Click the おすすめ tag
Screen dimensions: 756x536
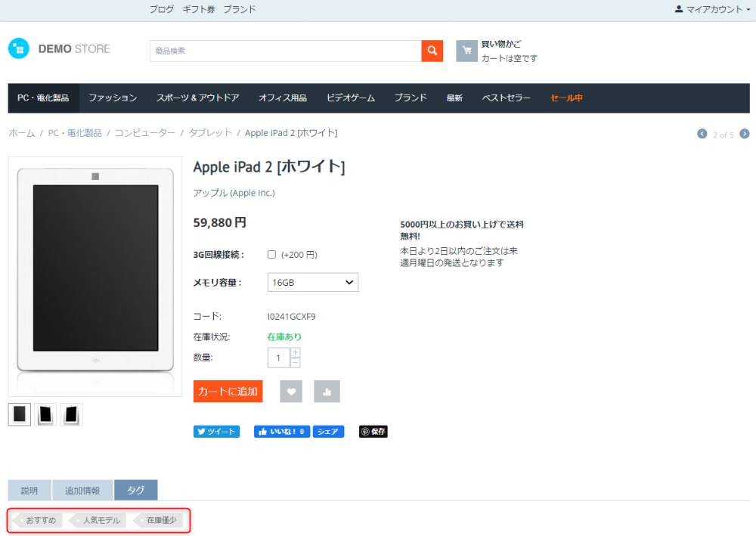click(38, 520)
